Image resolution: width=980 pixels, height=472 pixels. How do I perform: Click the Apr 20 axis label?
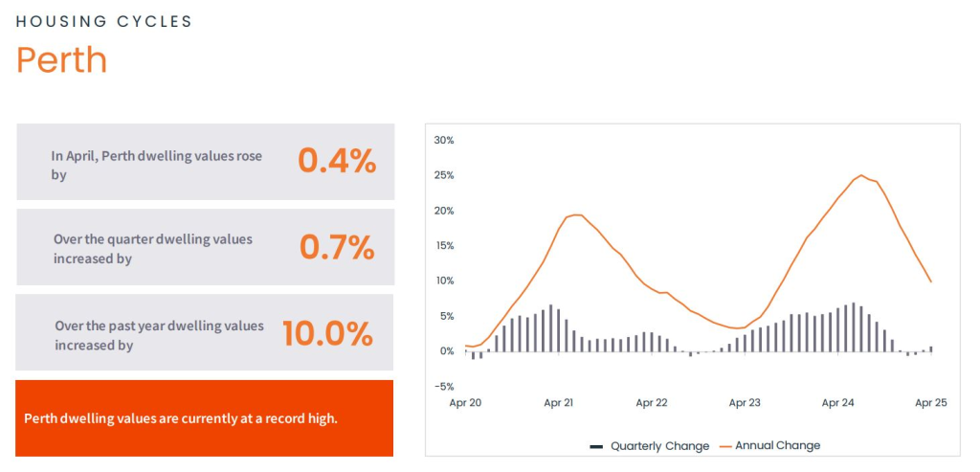point(466,403)
